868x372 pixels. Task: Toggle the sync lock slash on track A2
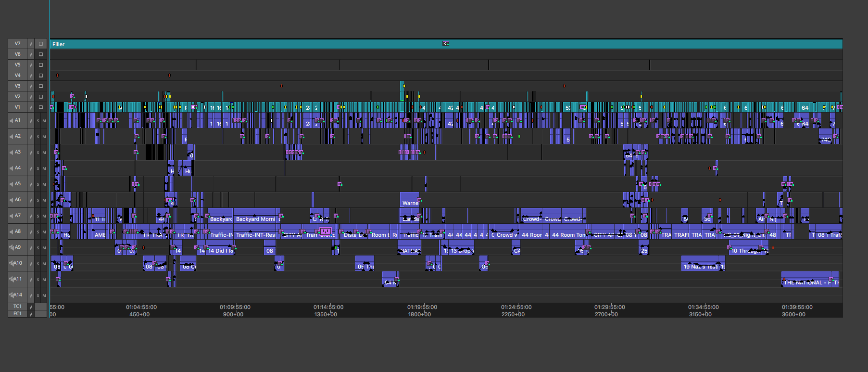click(x=31, y=136)
